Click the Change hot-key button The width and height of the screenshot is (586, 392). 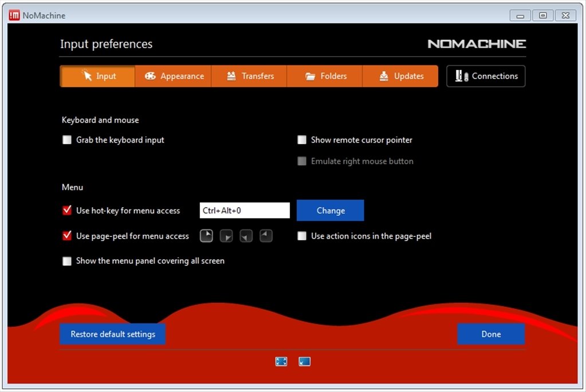pos(331,211)
